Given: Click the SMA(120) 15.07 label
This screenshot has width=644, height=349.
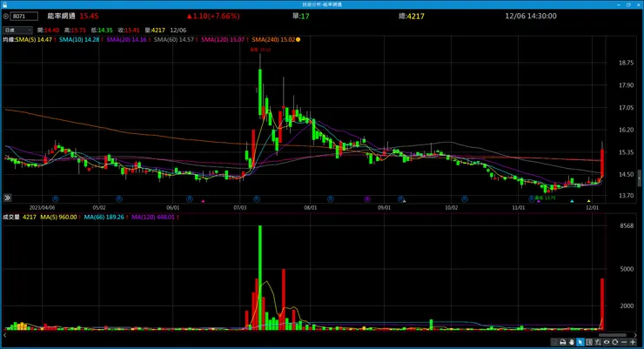Looking at the screenshot, I should 223,40.
